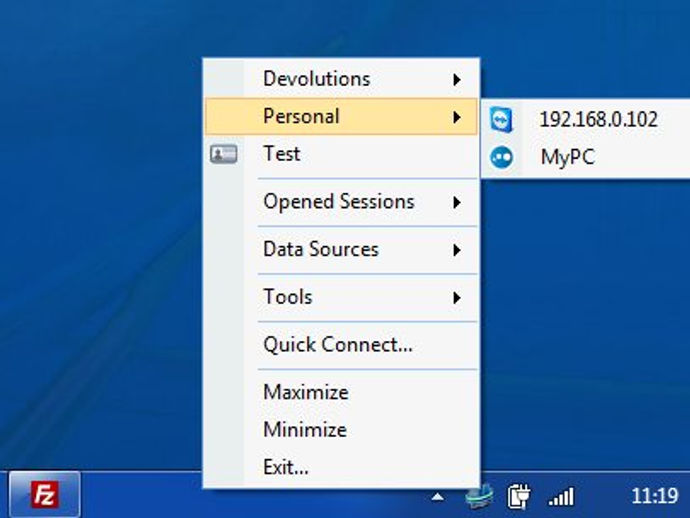Viewport: 690px width, 518px height.
Task: Show hidden tray icons arrow
Action: click(x=437, y=497)
